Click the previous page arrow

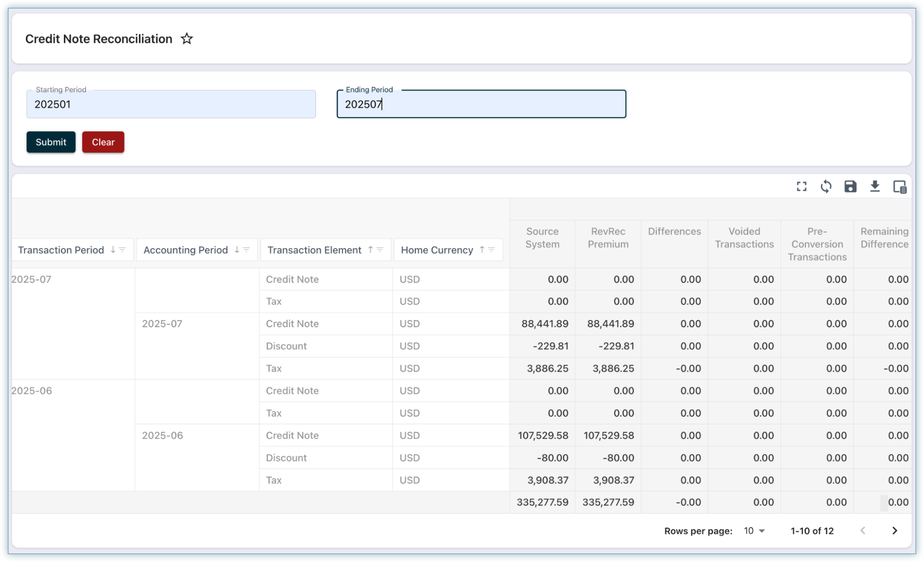point(863,531)
